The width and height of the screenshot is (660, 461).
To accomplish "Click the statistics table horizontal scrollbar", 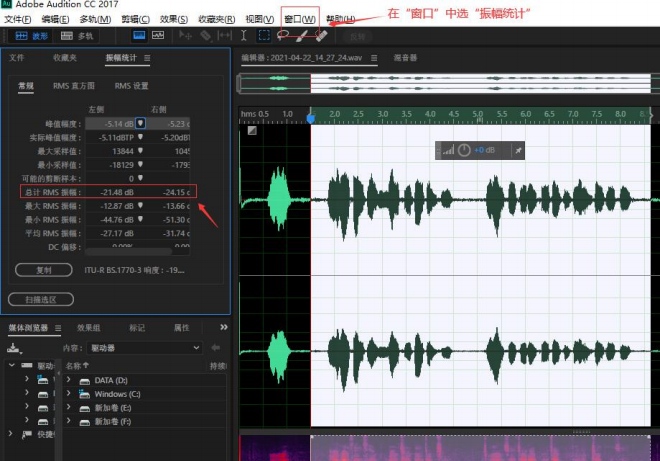I will click(128, 252).
